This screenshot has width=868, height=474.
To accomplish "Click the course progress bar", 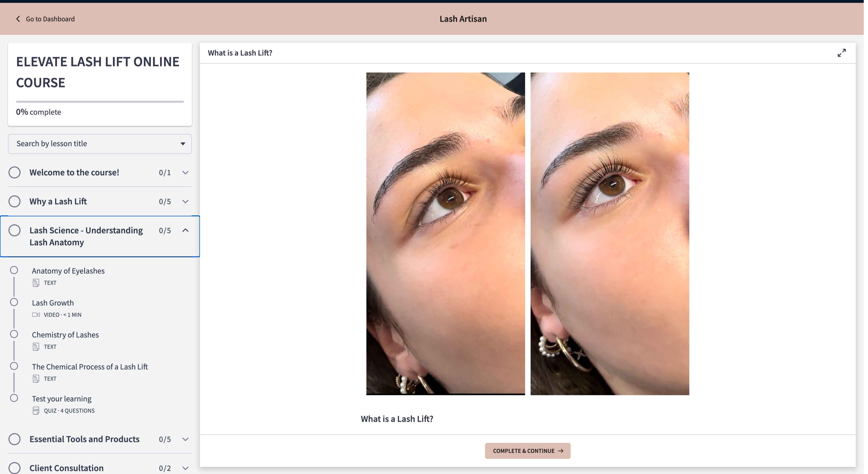I will click(x=100, y=101).
